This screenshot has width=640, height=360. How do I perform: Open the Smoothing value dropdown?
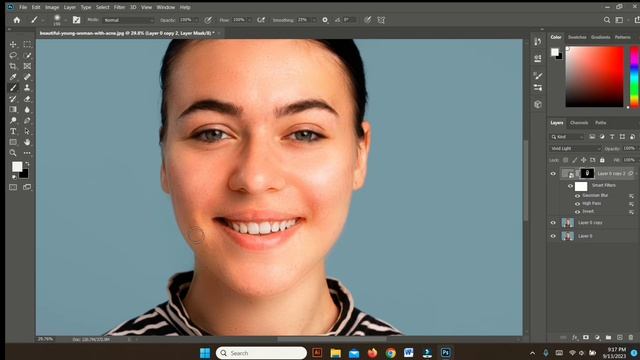coord(313,20)
